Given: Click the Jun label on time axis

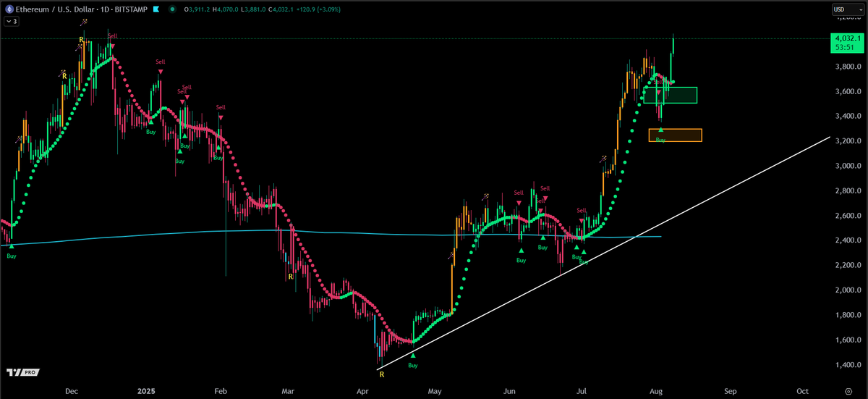Looking at the screenshot, I should click(509, 390).
